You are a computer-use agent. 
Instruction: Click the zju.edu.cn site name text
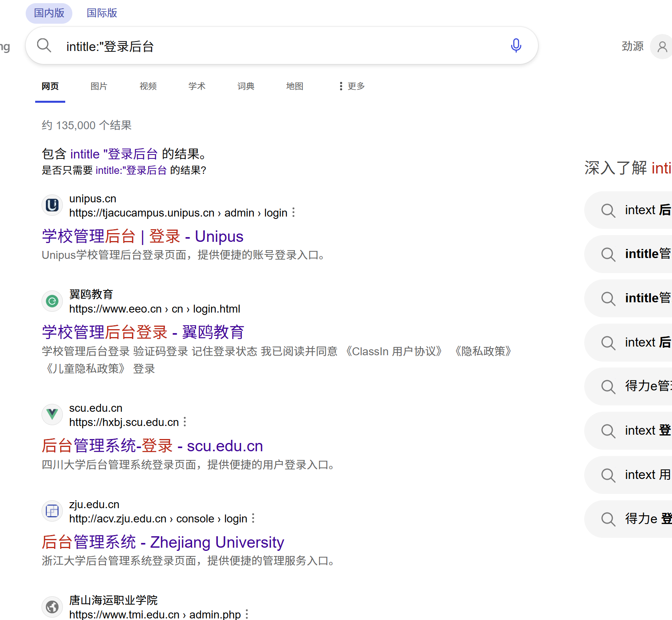94,504
